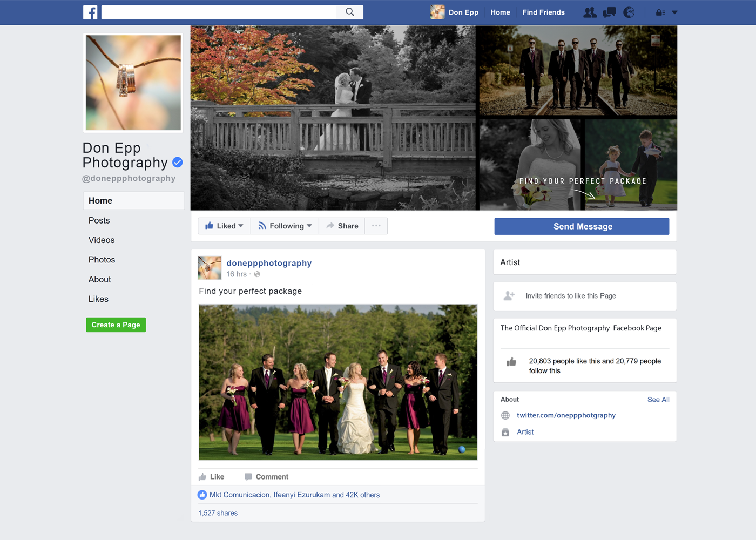Image resolution: width=756 pixels, height=540 pixels.
Task: Open notifications globe icon
Action: [629, 12]
